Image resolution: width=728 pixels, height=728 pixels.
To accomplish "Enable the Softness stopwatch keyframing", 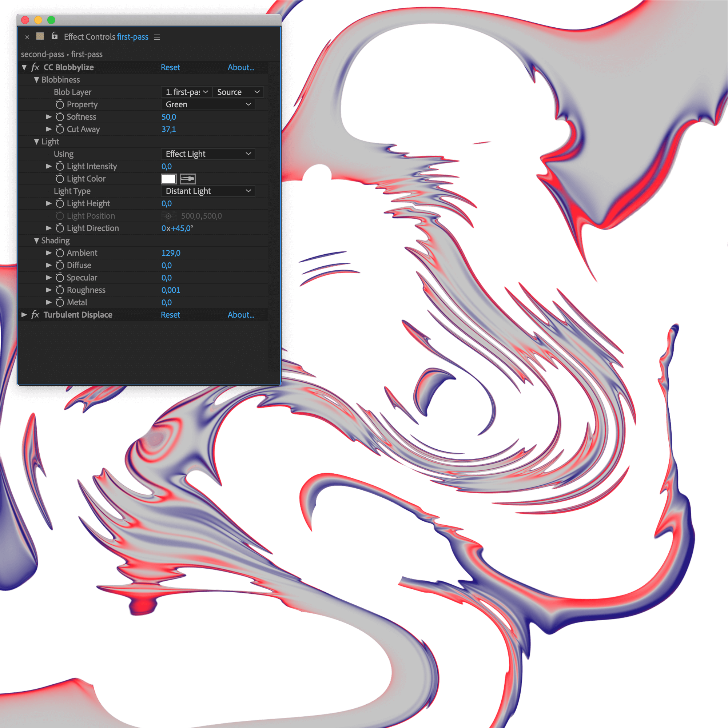I will (x=60, y=117).
